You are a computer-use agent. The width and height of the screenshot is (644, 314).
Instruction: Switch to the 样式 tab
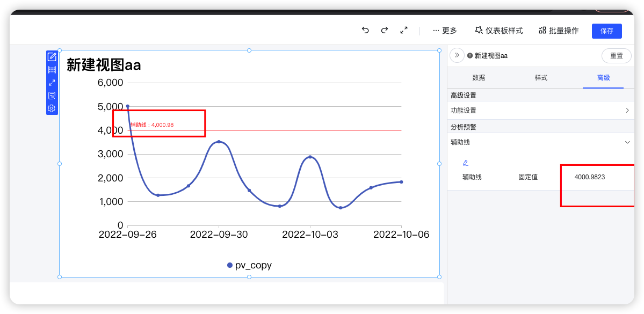pos(541,78)
